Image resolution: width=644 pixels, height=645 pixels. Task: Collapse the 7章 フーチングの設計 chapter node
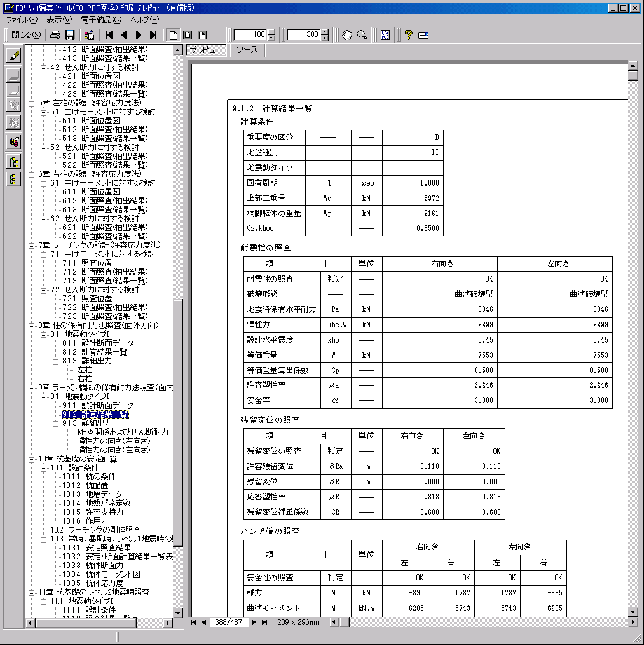pyautogui.click(x=31, y=246)
